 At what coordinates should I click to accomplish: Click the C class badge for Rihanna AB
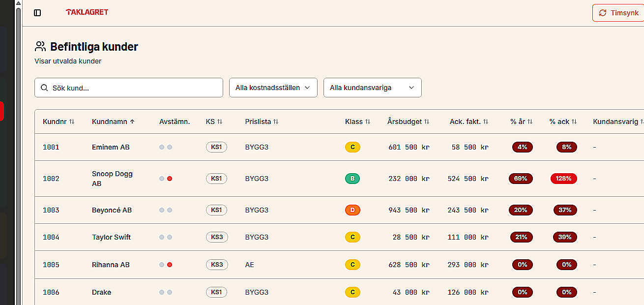[352, 265]
